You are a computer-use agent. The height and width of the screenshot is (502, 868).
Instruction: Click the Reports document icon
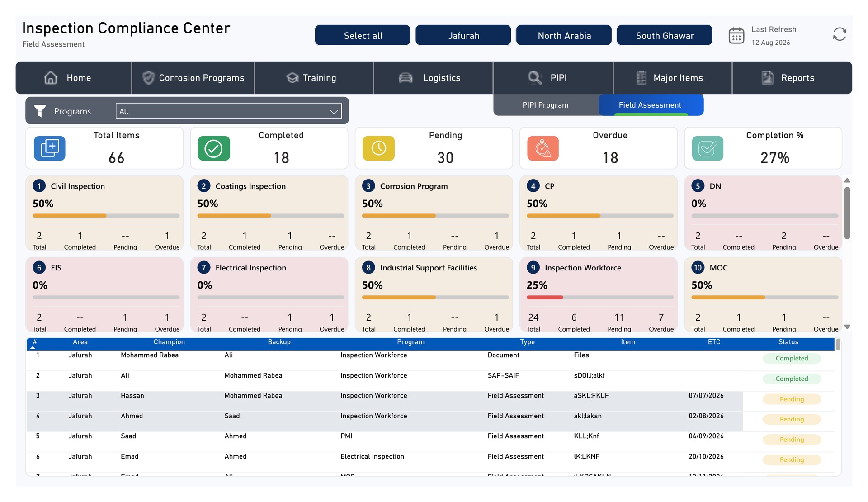[x=768, y=78]
